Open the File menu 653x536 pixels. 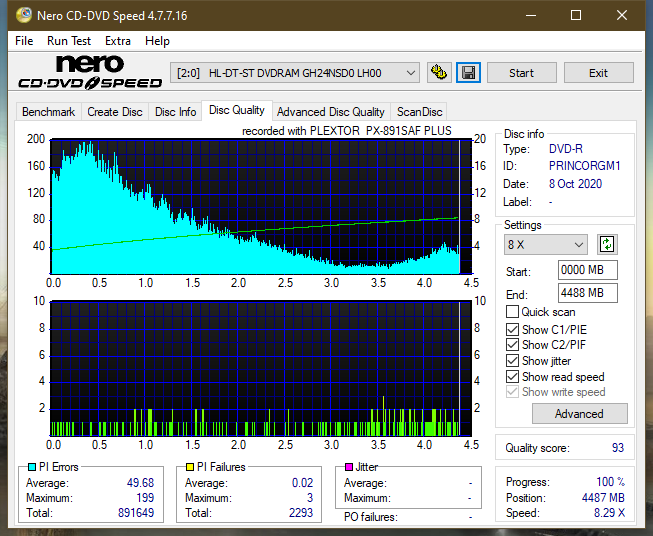(24, 41)
